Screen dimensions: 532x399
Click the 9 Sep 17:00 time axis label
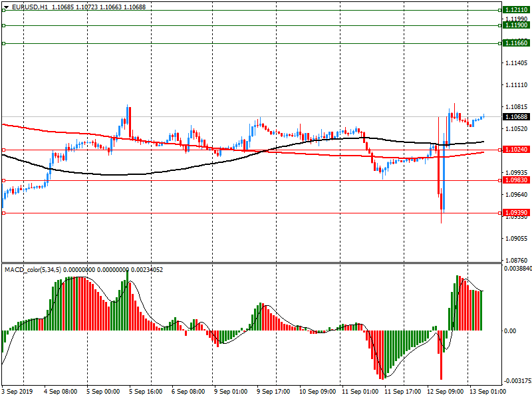click(x=273, y=392)
